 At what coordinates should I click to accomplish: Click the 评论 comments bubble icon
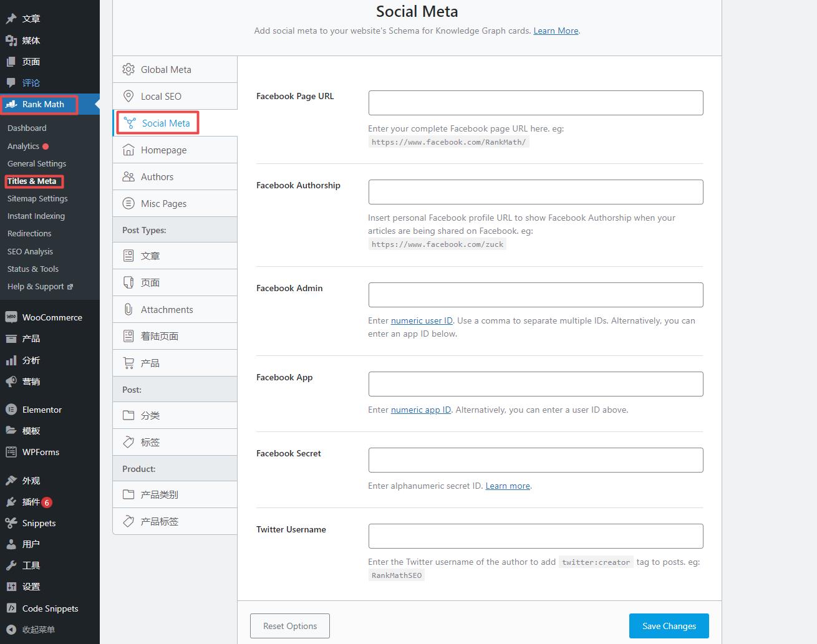coord(11,83)
